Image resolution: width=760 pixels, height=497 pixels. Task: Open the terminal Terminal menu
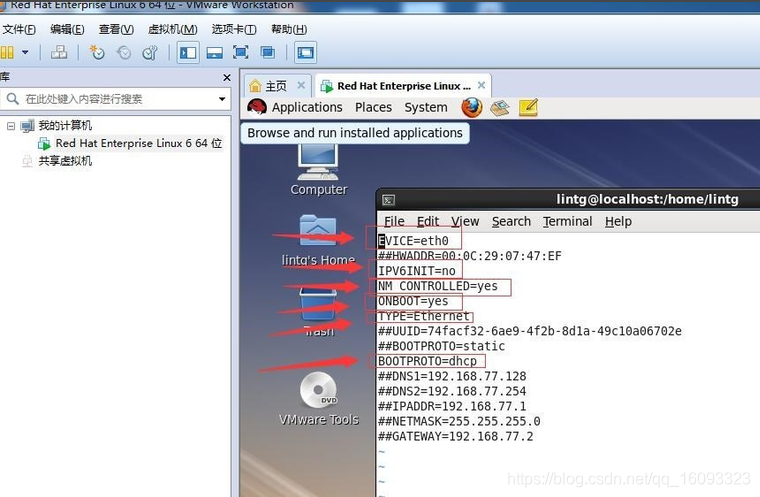coord(568,222)
